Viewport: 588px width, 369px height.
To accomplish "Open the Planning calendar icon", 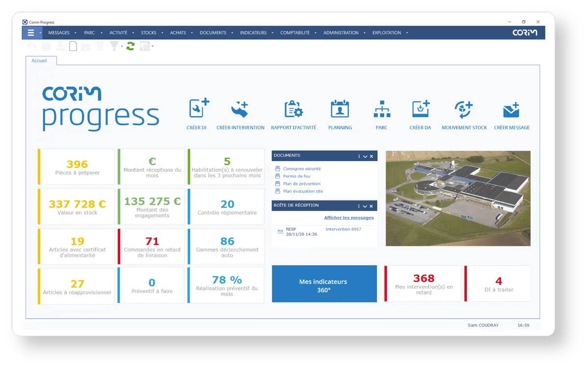I will click(340, 109).
